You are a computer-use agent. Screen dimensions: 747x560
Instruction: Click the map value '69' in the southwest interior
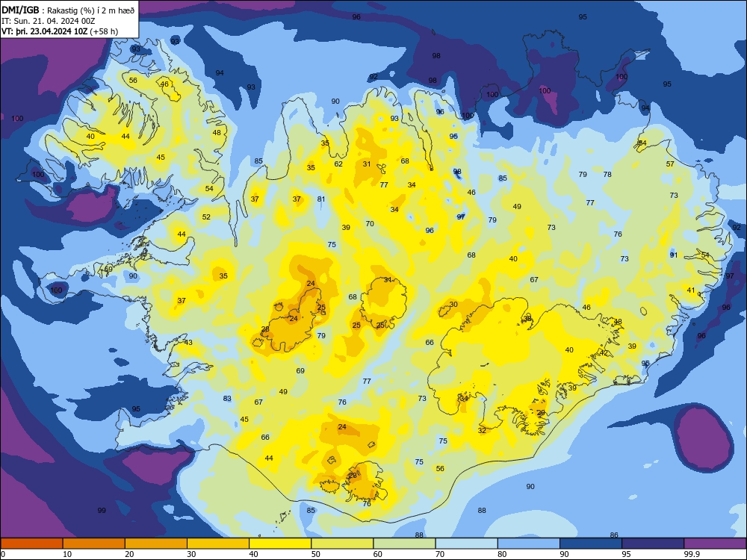pyautogui.click(x=300, y=371)
